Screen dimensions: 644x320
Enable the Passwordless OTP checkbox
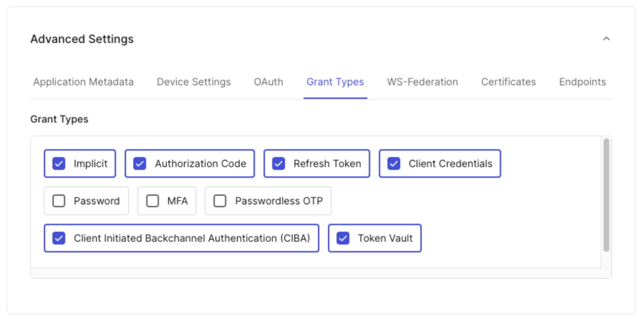pyautogui.click(x=220, y=201)
